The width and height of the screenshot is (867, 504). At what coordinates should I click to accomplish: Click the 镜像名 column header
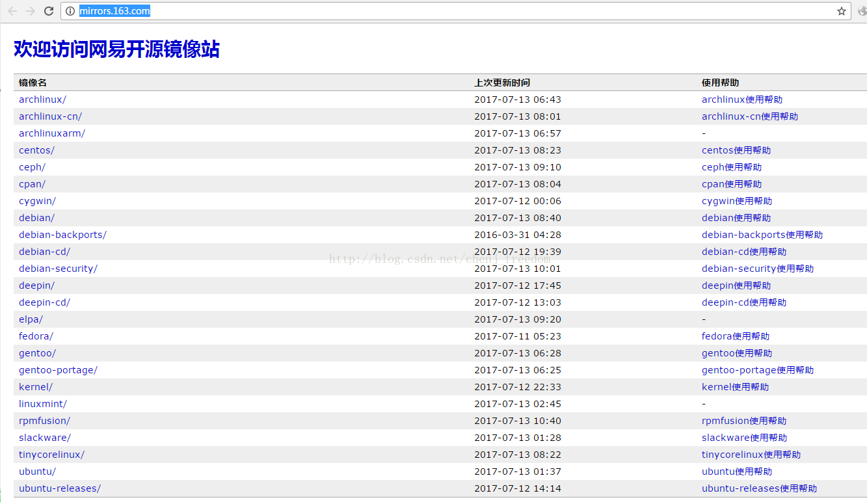pyautogui.click(x=33, y=83)
